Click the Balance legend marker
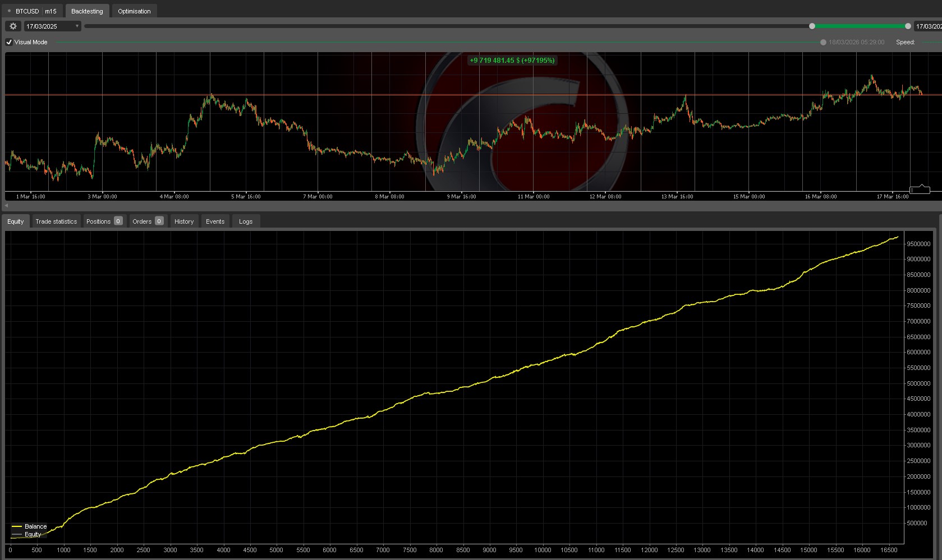 pyautogui.click(x=17, y=527)
